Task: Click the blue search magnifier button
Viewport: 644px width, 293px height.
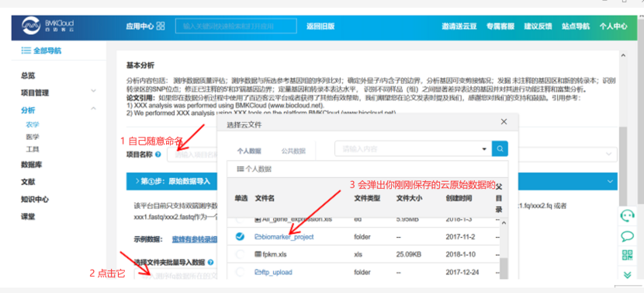Action: pos(500,149)
